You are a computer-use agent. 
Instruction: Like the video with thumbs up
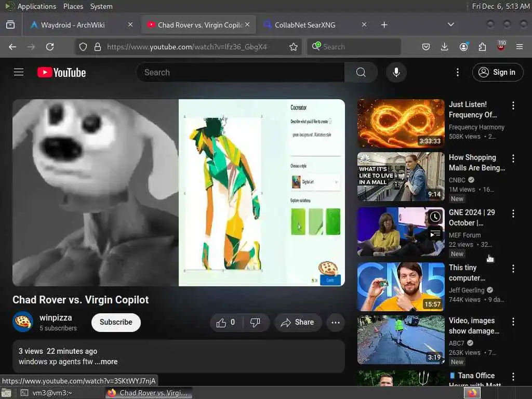pyautogui.click(x=227, y=322)
